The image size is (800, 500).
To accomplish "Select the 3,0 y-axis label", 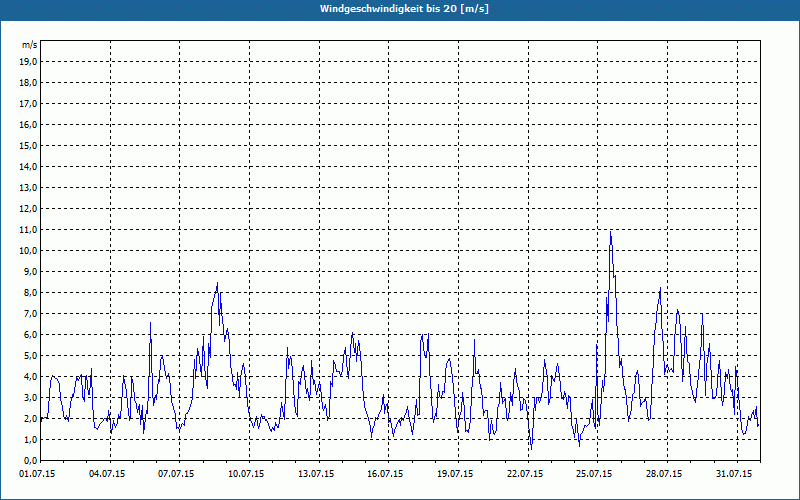I will point(30,397).
